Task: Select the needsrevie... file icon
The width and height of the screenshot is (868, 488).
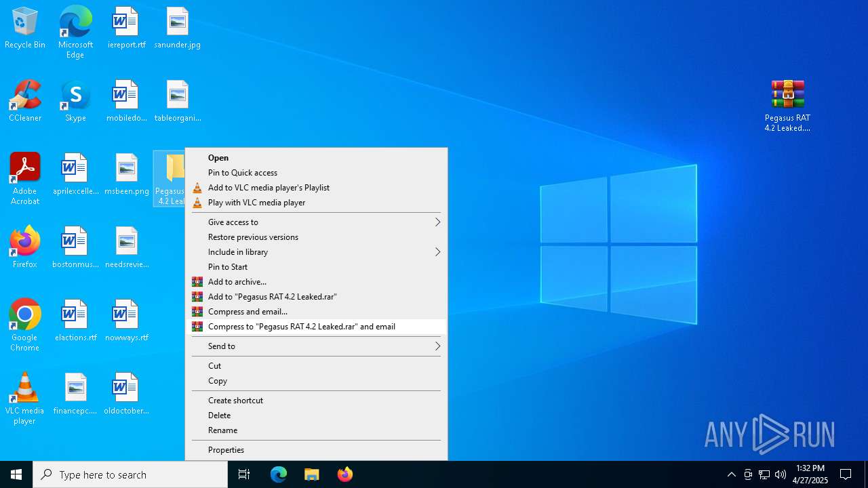Action: 126,248
